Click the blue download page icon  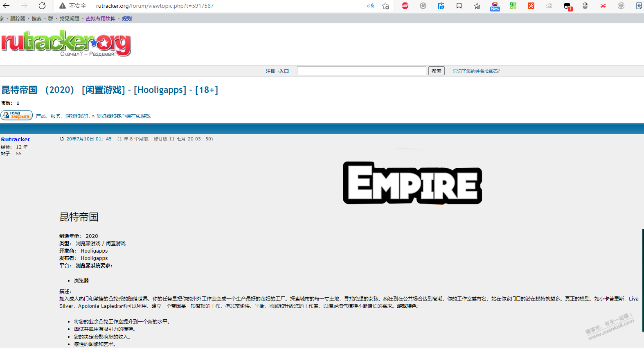[639, 6]
